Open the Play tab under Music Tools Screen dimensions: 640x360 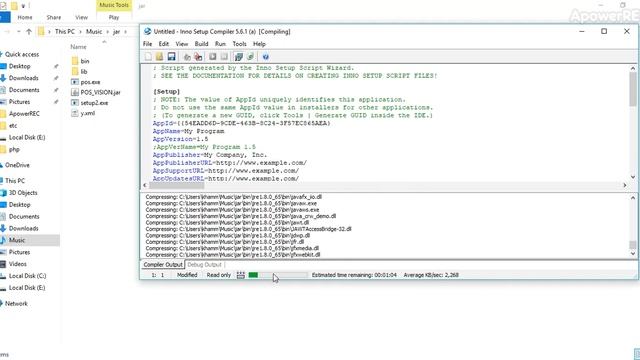(114, 18)
